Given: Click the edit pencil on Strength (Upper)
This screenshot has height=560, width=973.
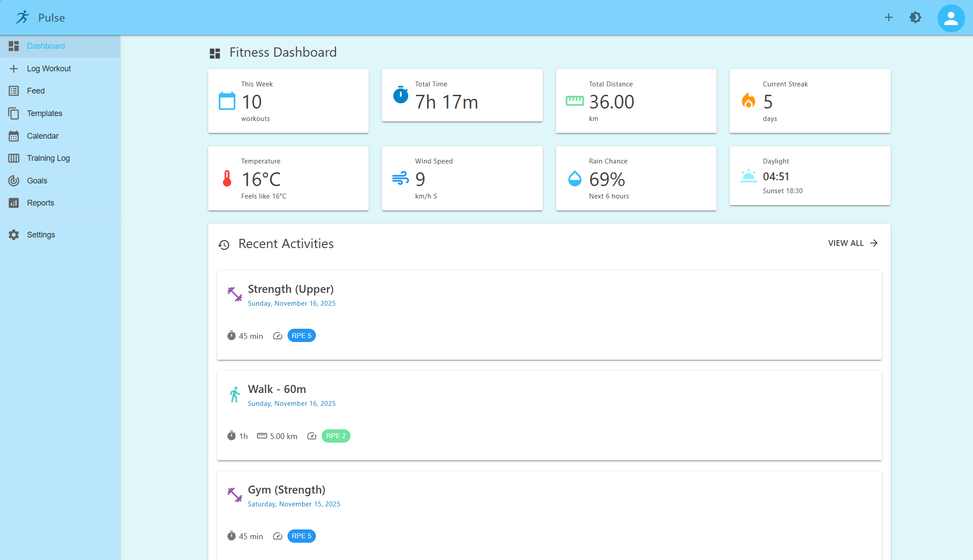Looking at the screenshot, I should 277,336.
